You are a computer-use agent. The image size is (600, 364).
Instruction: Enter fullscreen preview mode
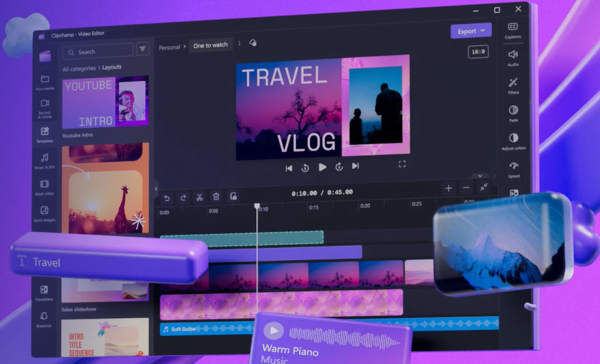402,164
